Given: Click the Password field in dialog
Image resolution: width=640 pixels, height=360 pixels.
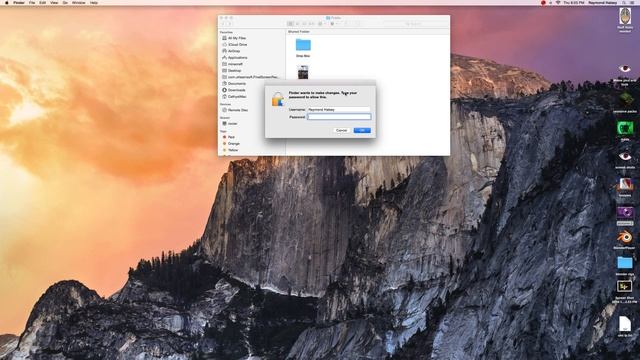Looking at the screenshot, I should pos(339,117).
